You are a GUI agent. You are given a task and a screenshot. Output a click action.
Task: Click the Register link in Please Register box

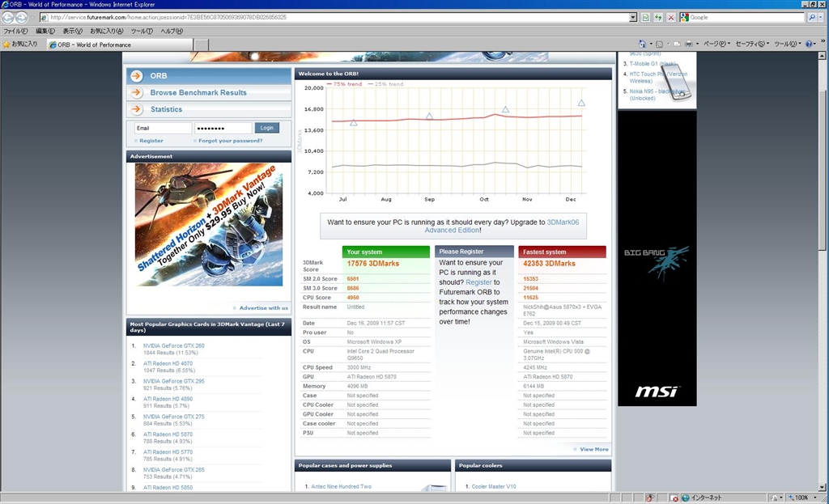pos(478,282)
